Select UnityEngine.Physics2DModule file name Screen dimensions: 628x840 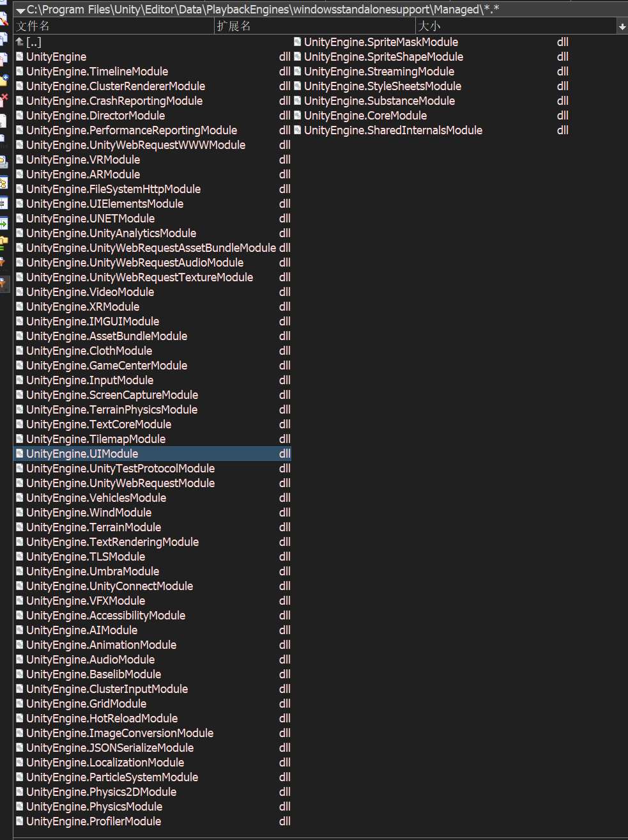pyautogui.click(x=102, y=792)
